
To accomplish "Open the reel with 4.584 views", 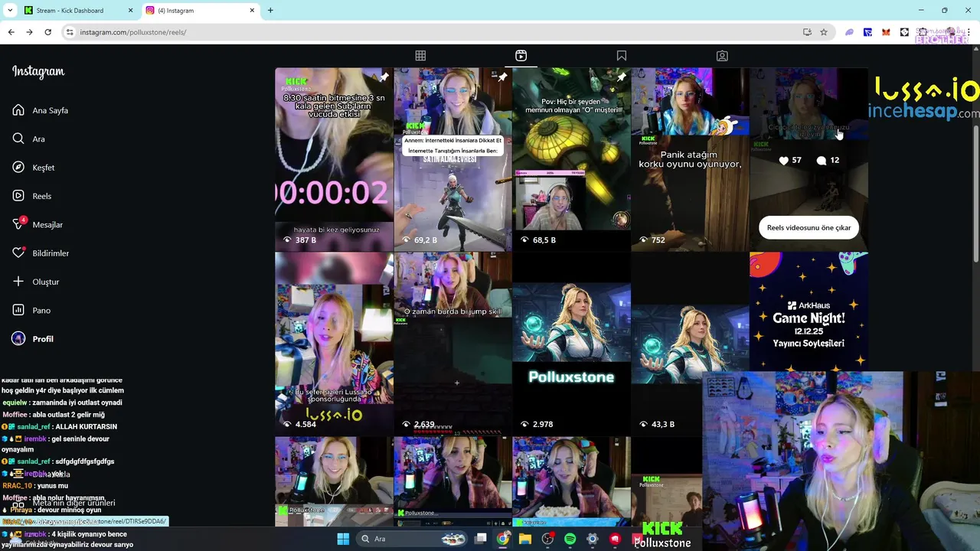I will [334, 344].
